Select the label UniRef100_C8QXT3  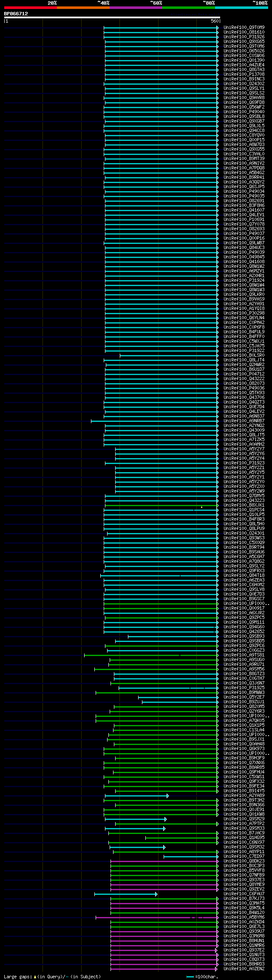tap(244, 960)
